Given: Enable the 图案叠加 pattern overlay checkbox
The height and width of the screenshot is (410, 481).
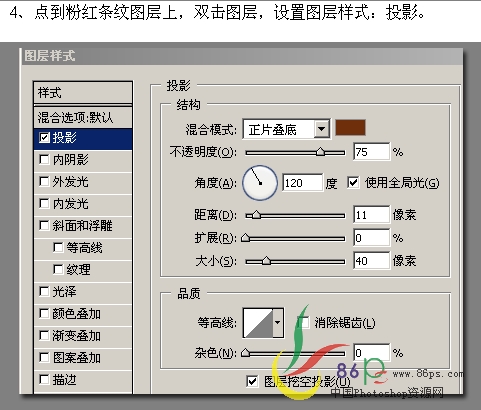Looking at the screenshot, I should [44, 357].
